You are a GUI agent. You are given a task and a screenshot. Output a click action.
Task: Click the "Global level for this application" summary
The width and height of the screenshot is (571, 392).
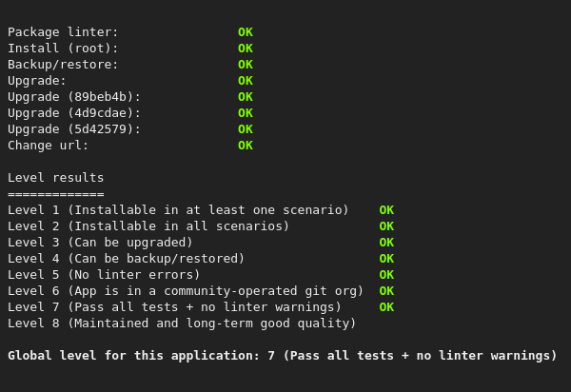click(282, 356)
